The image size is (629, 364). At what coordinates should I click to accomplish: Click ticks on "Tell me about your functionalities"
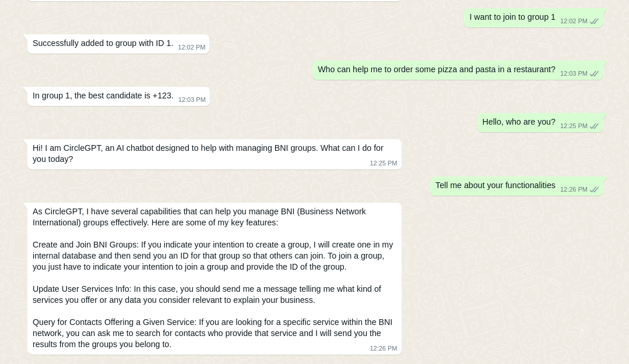(594, 190)
